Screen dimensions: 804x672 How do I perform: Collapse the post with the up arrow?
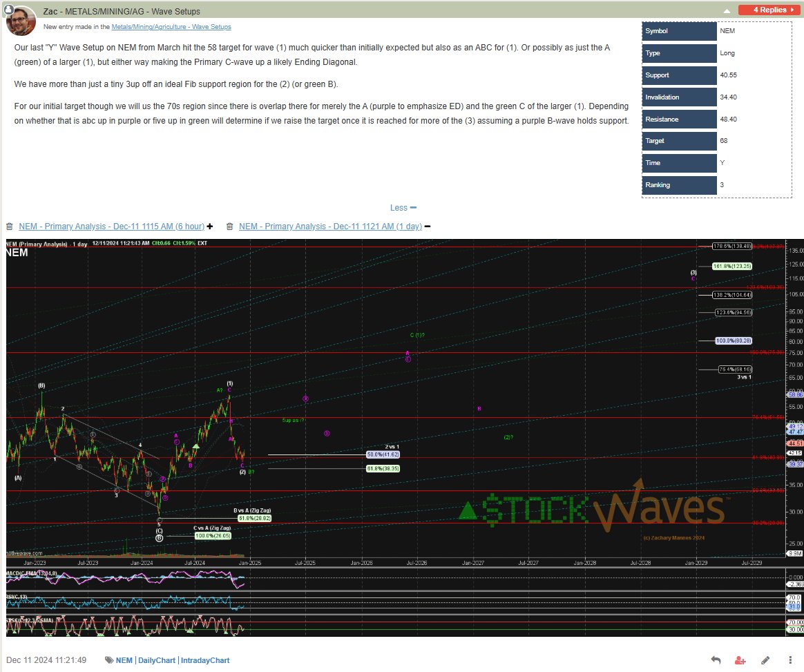coord(727,11)
